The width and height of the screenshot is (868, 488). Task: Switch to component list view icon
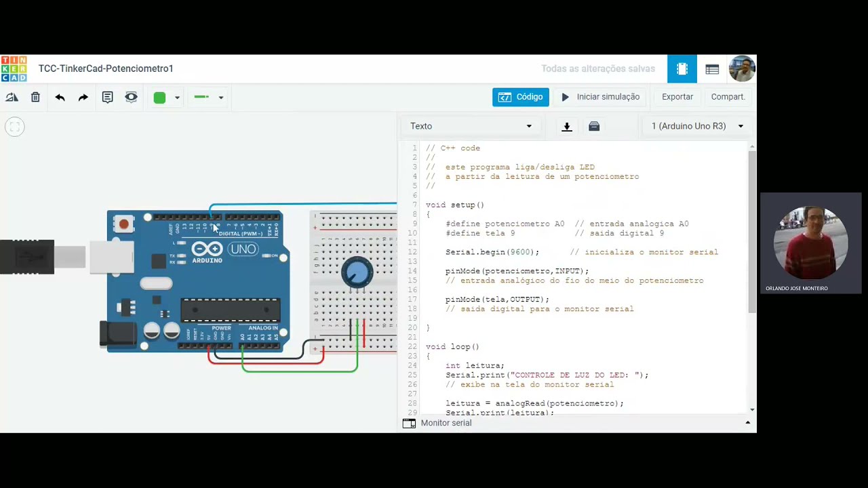(712, 69)
